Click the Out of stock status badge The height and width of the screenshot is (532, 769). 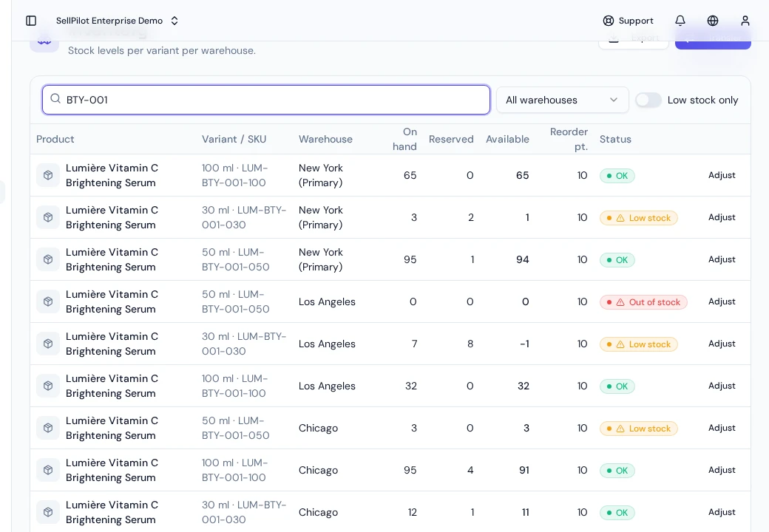[x=643, y=302]
